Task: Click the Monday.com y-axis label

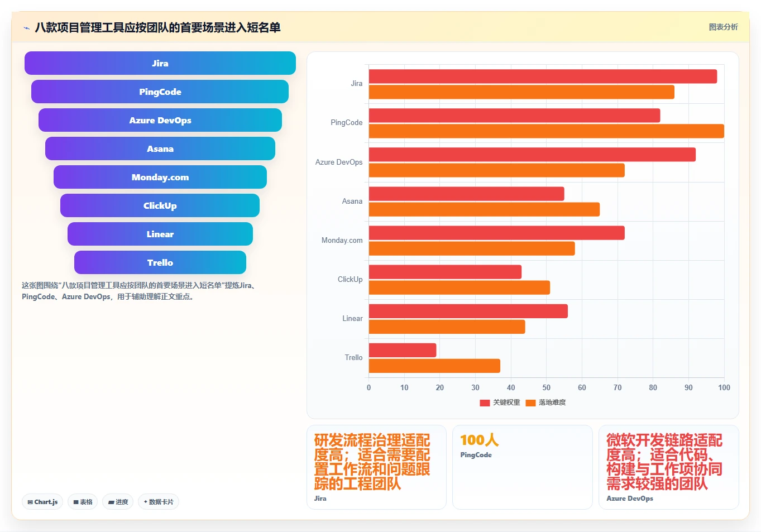Action: pos(342,241)
